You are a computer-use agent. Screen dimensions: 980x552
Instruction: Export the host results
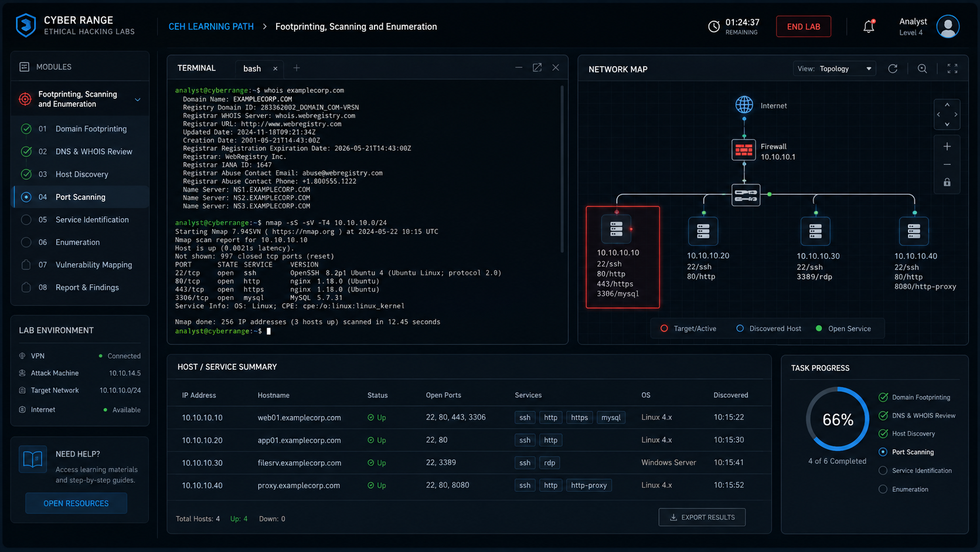[x=702, y=517]
